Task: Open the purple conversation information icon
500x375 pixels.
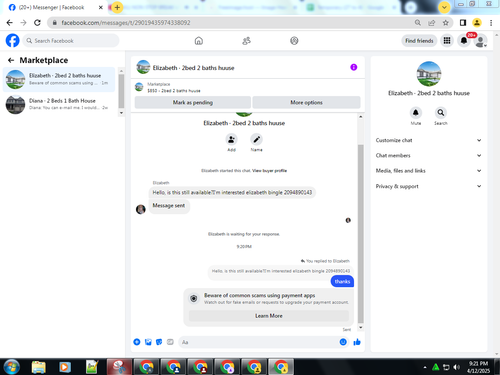Action: 354,67
